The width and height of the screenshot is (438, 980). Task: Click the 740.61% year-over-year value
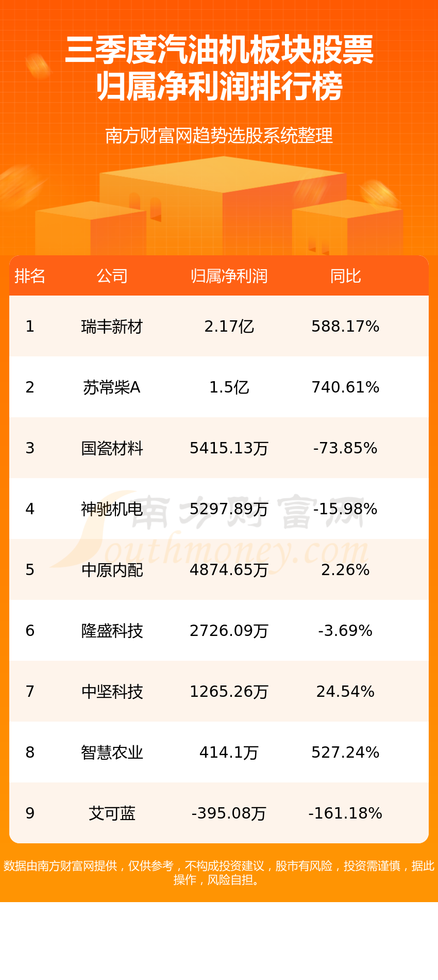(x=345, y=387)
